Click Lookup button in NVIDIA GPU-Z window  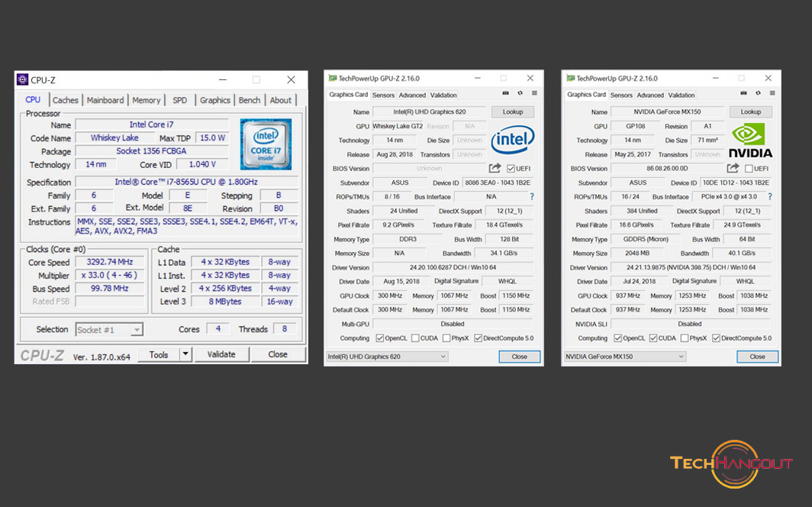[x=751, y=112]
